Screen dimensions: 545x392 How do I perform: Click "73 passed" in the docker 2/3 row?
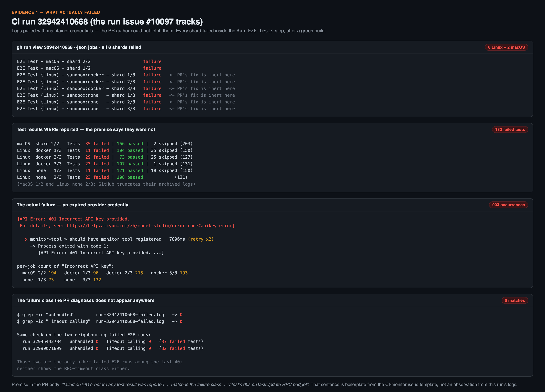click(x=131, y=157)
